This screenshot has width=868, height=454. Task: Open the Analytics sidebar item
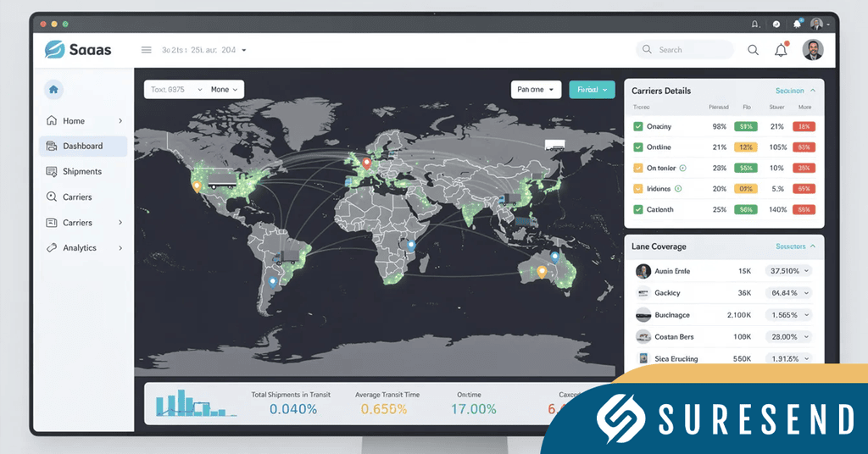[85, 247]
